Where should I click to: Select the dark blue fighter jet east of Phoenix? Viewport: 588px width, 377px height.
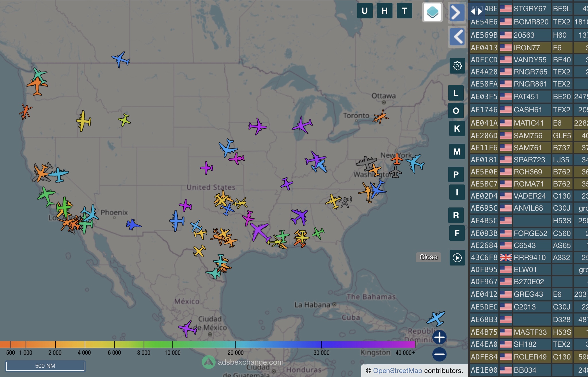[133, 224]
